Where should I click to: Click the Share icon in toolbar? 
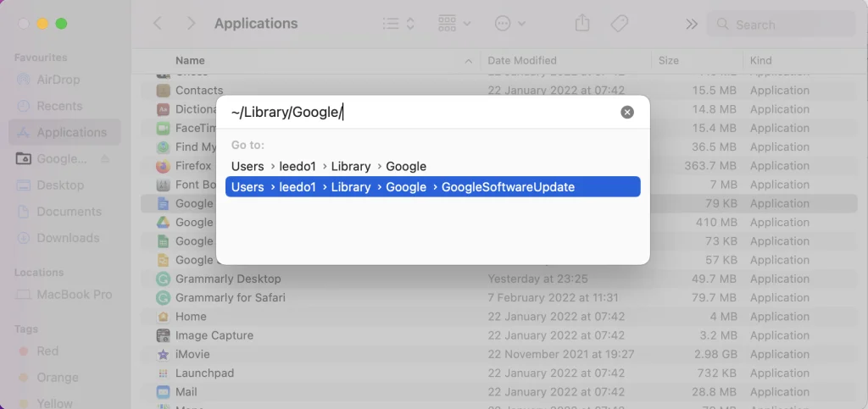point(581,23)
